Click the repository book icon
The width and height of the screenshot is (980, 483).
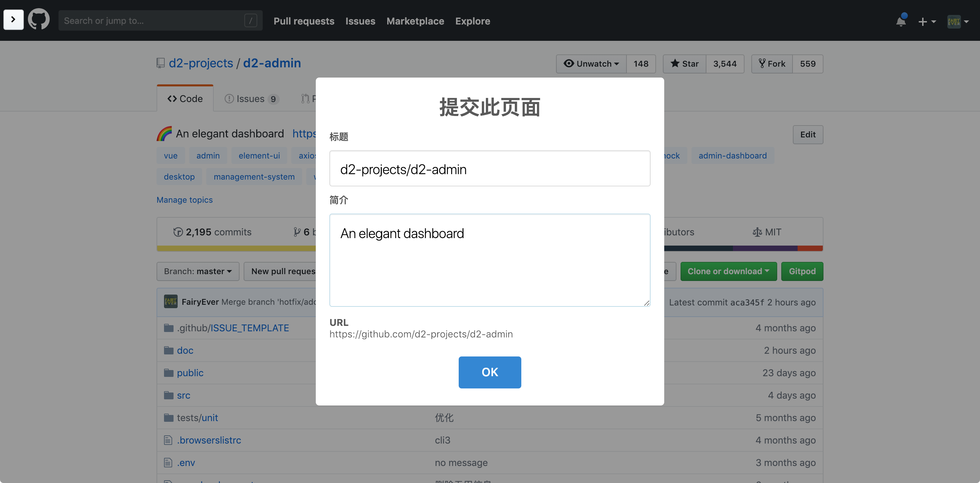161,63
